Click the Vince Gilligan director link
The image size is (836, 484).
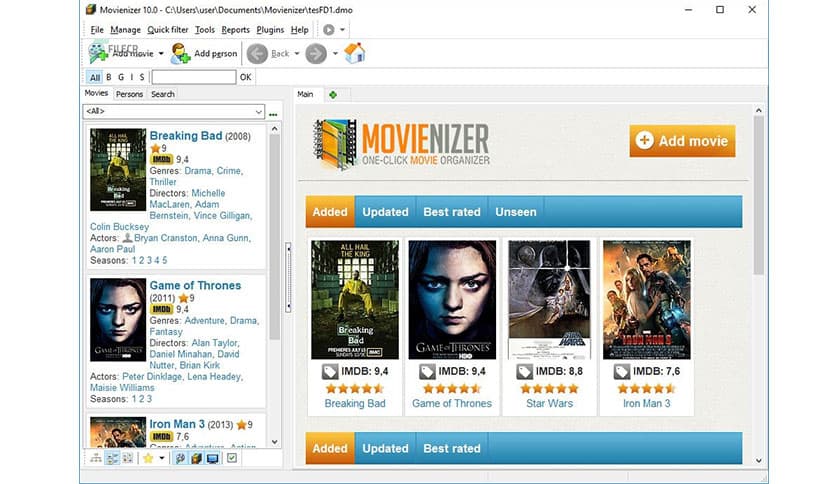(222, 215)
